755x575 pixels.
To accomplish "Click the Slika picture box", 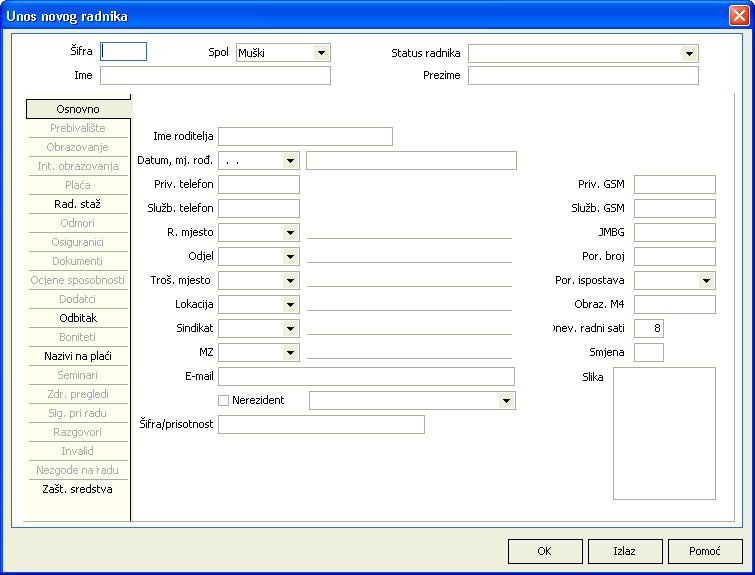I will coord(664,433).
